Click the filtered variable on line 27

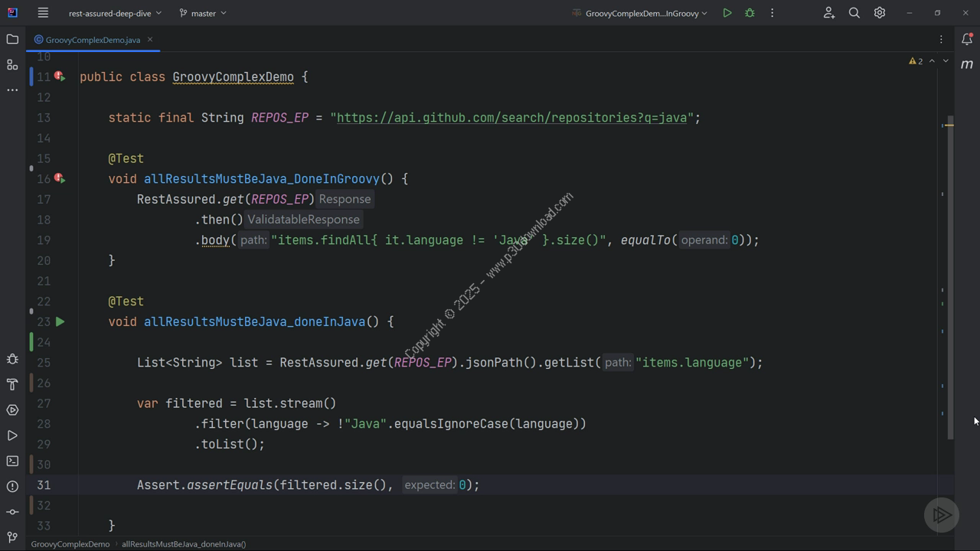coord(194,403)
